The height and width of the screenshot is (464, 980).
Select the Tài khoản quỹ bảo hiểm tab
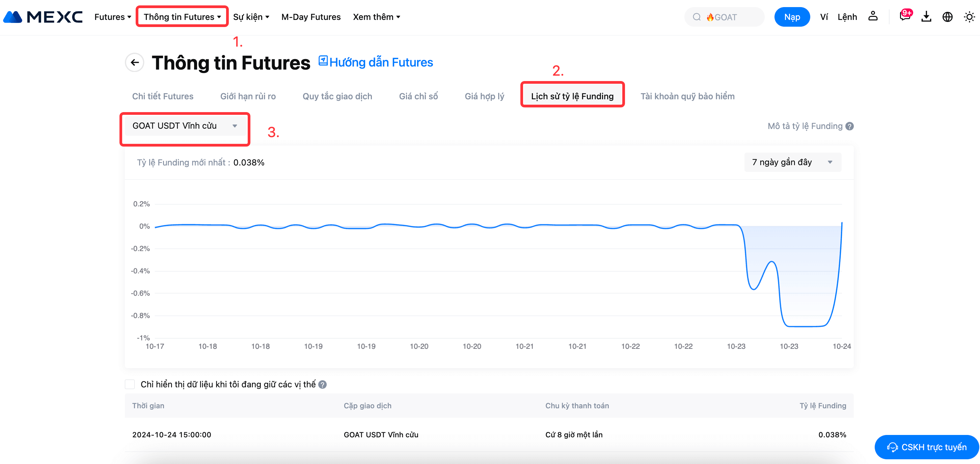pyautogui.click(x=687, y=96)
